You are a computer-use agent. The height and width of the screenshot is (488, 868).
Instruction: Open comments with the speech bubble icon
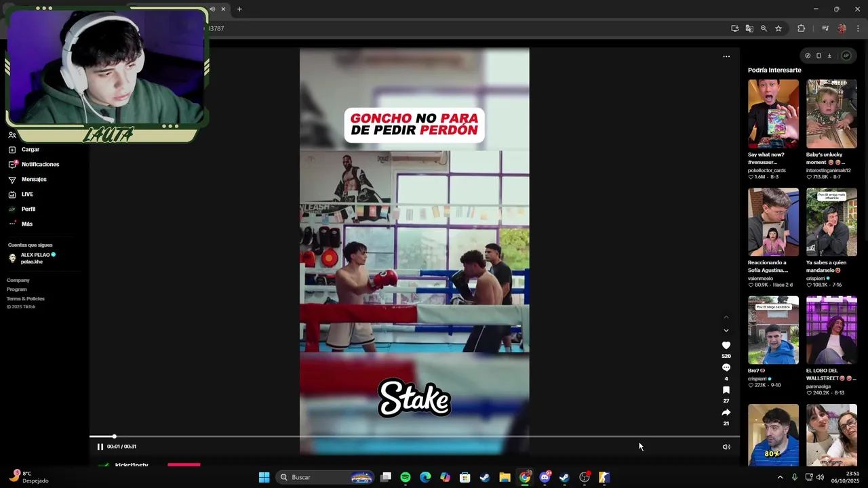tap(726, 368)
